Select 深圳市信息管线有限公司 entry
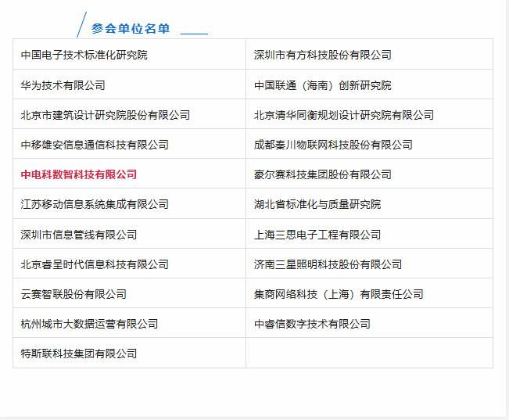Image resolution: width=509 pixels, height=420 pixels. [78, 235]
